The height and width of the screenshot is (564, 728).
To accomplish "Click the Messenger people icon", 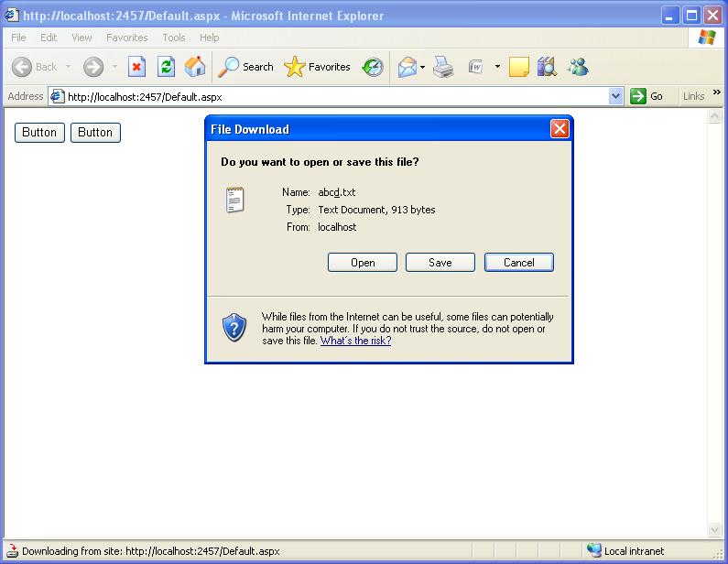I will tap(578, 67).
